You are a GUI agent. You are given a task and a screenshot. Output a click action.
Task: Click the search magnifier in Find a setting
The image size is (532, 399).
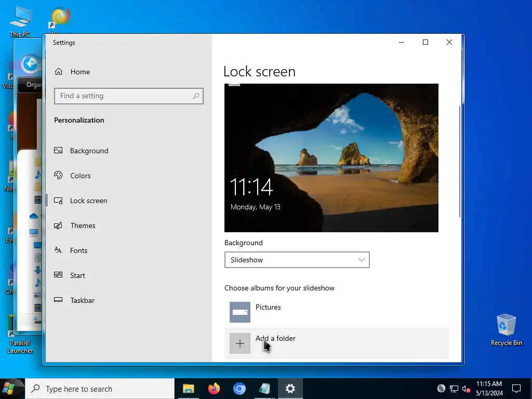pyautogui.click(x=196, y=96)
